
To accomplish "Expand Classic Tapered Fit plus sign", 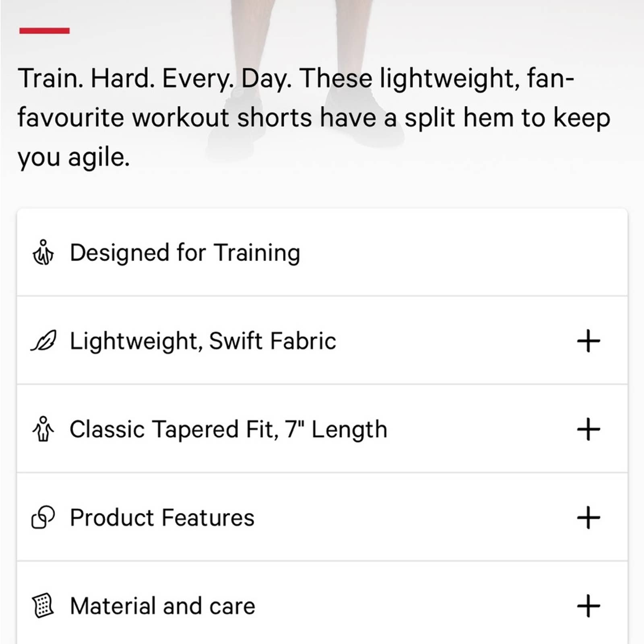I will 588,429.
